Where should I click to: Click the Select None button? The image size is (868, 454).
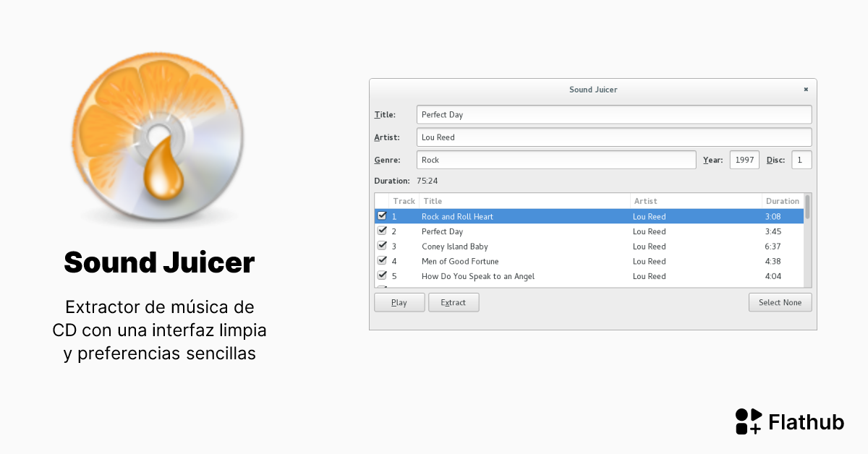click(x=780, y=302)
